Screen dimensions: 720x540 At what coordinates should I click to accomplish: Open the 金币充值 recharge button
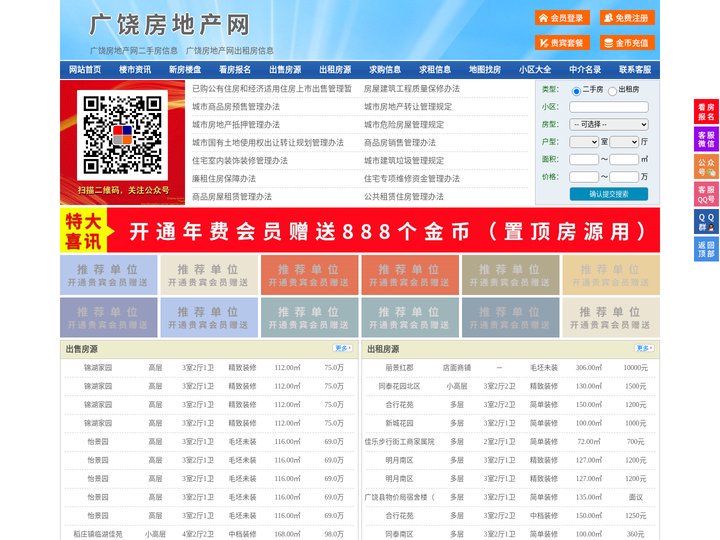tap(627, 43)
